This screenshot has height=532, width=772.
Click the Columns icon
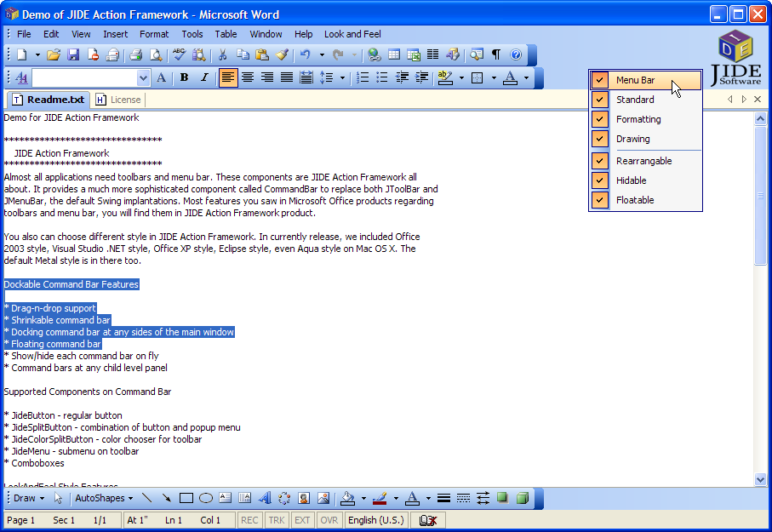tap(432, 54)
